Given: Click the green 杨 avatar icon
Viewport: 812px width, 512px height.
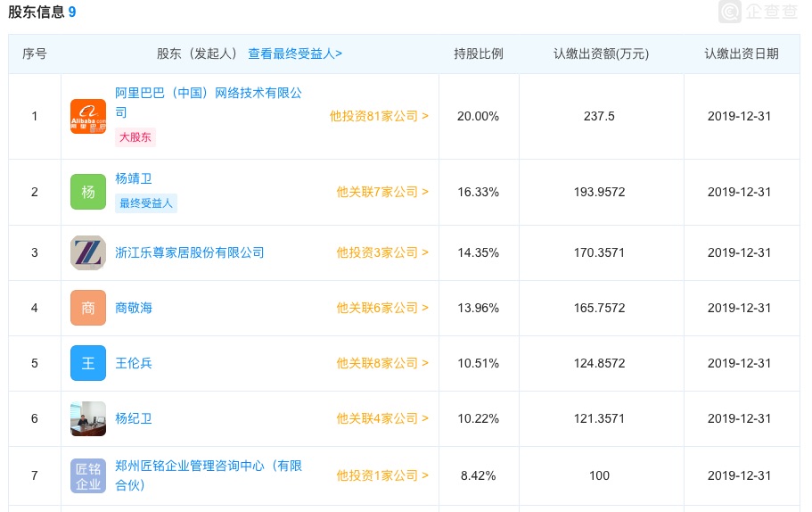Looking at the screenshot, I should pyautogui.click(x=88, y=192).
